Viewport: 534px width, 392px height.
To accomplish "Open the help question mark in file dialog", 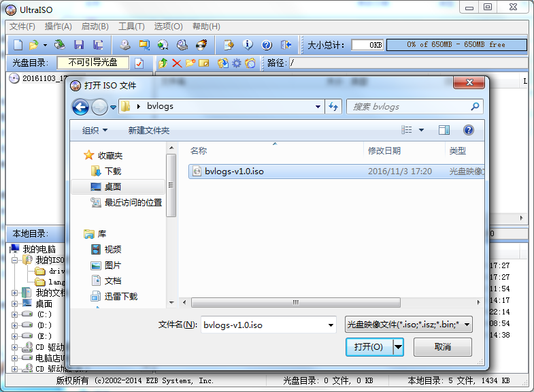I will 468,130.
